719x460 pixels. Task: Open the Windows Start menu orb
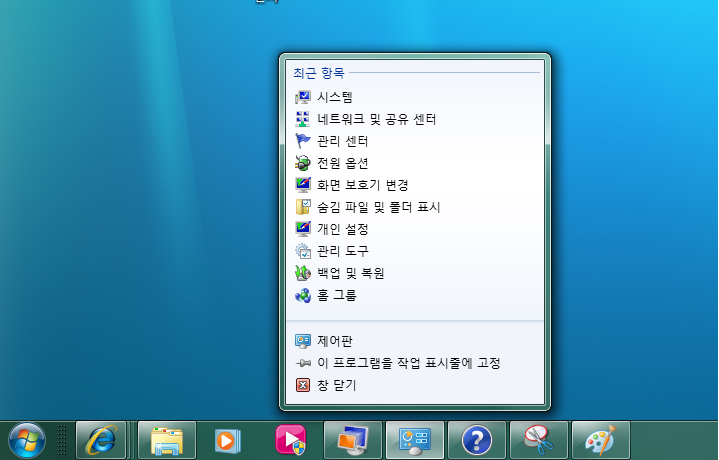pyautogui.click(x=27, y=440)
